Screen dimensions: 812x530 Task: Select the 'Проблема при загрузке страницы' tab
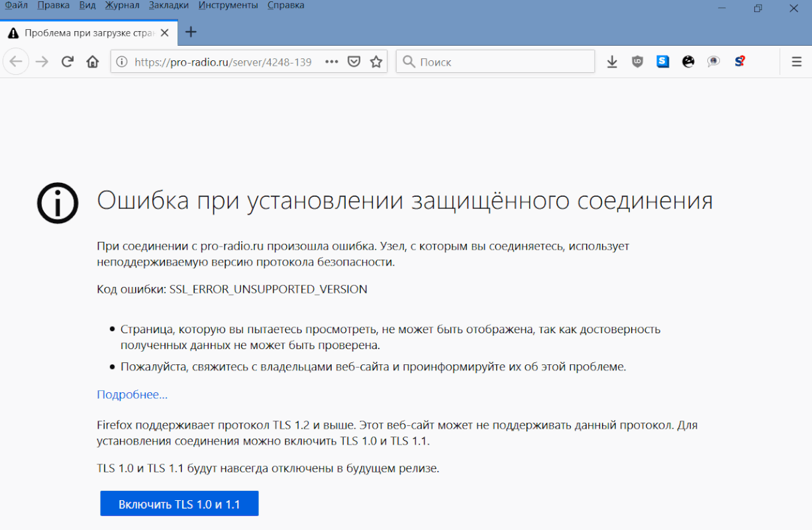tap(88, 32)
